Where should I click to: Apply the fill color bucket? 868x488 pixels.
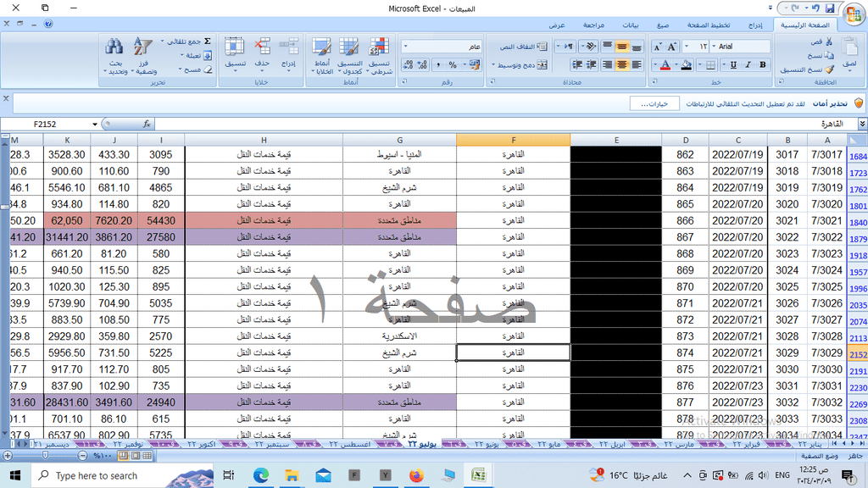[686, 64]
